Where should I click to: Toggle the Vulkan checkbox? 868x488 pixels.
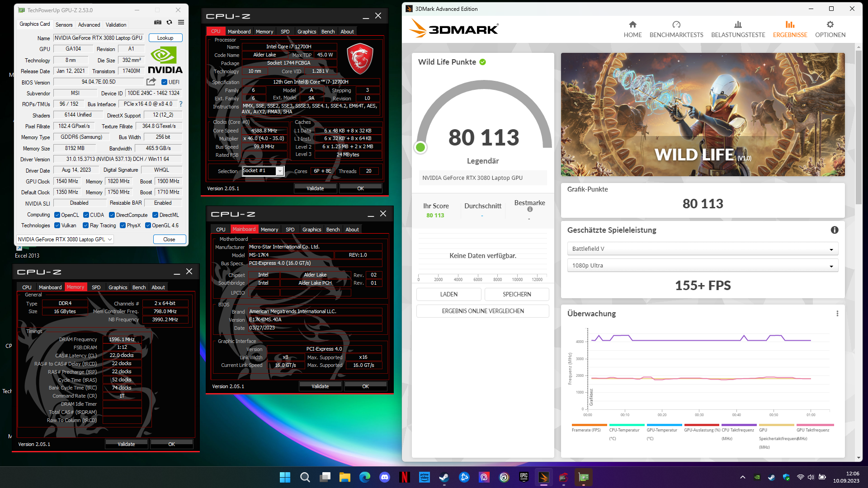57,225
